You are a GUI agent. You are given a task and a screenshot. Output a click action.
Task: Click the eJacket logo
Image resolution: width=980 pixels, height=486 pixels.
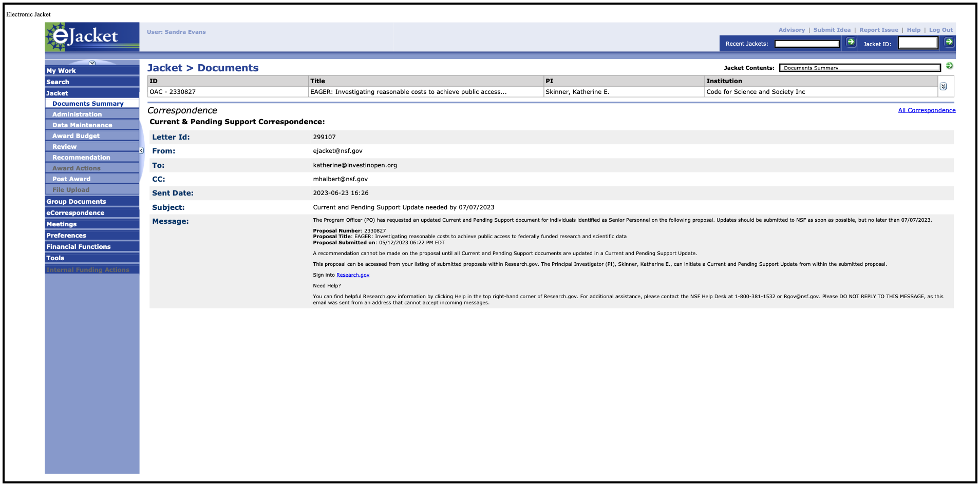(92, 37)
